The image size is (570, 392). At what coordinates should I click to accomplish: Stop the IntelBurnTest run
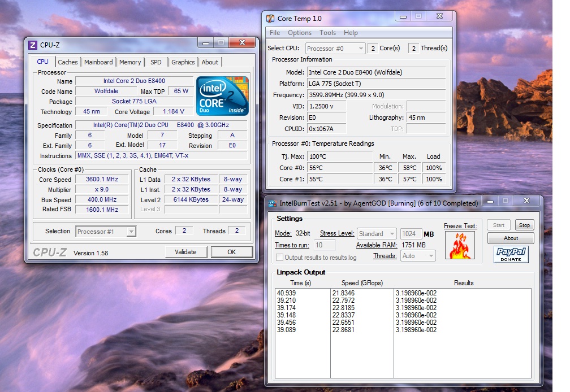coord(524,225)
